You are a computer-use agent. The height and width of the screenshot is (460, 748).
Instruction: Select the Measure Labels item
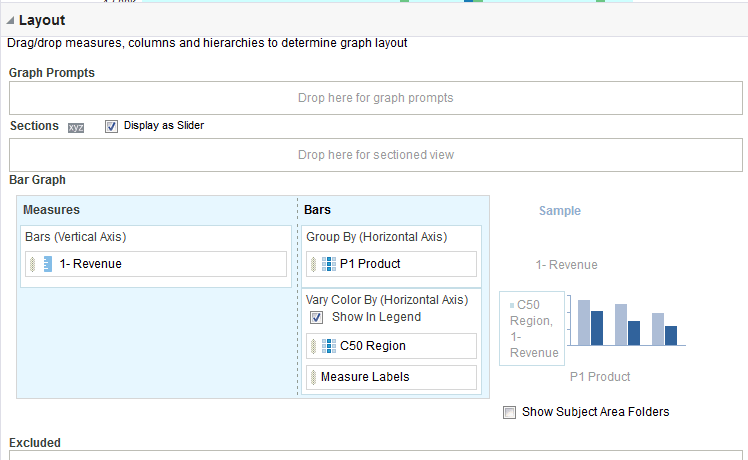(x=365, y=377)
